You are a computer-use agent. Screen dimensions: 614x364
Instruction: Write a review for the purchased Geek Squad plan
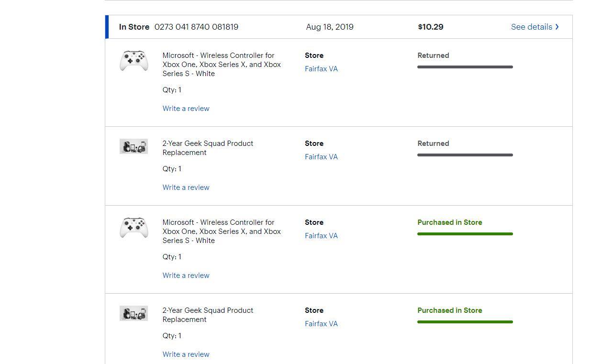click(x=186, y=354)
